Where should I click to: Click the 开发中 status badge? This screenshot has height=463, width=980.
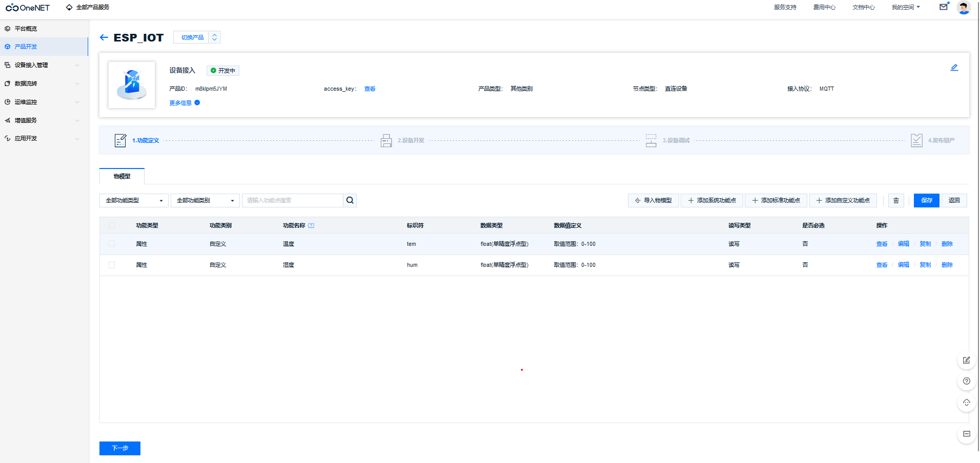click(x=223, y=71)
